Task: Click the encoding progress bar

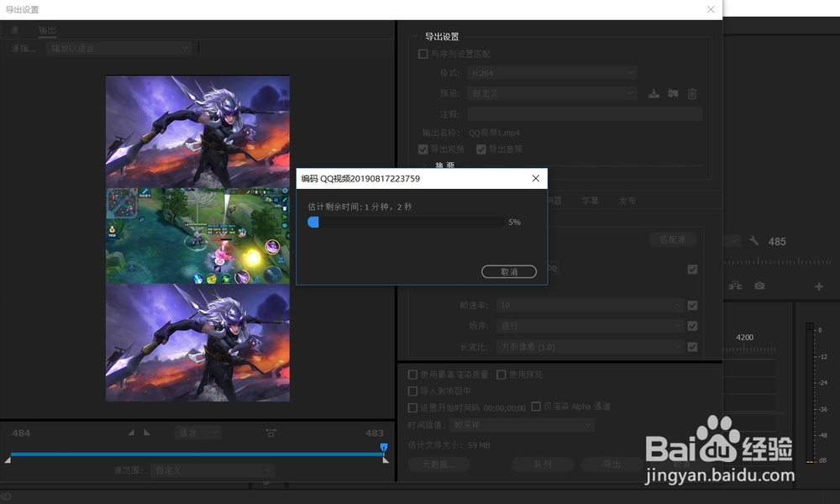Action: (x=406, y=223)
